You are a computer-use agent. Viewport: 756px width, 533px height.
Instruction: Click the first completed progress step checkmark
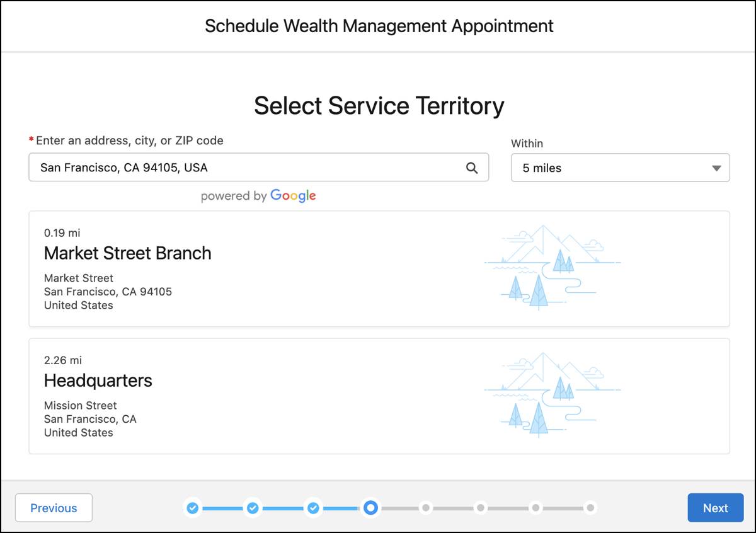pos(193,508)
